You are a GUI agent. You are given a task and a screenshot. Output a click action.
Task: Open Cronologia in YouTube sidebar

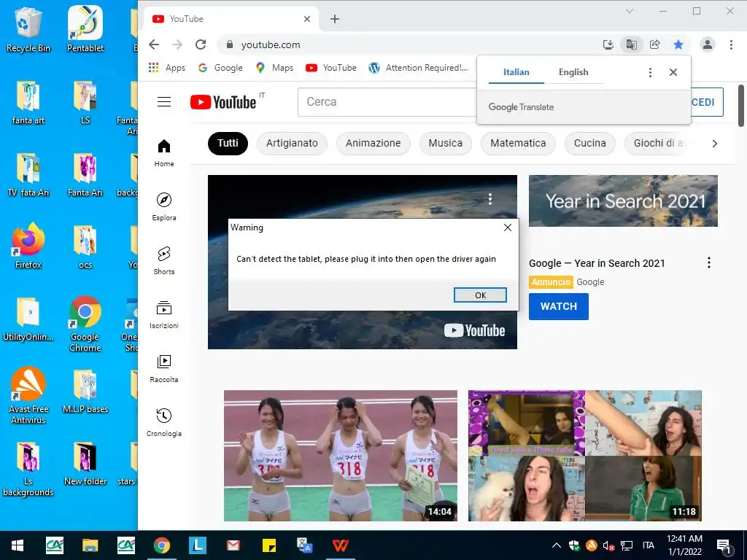(x=164, y=422)
